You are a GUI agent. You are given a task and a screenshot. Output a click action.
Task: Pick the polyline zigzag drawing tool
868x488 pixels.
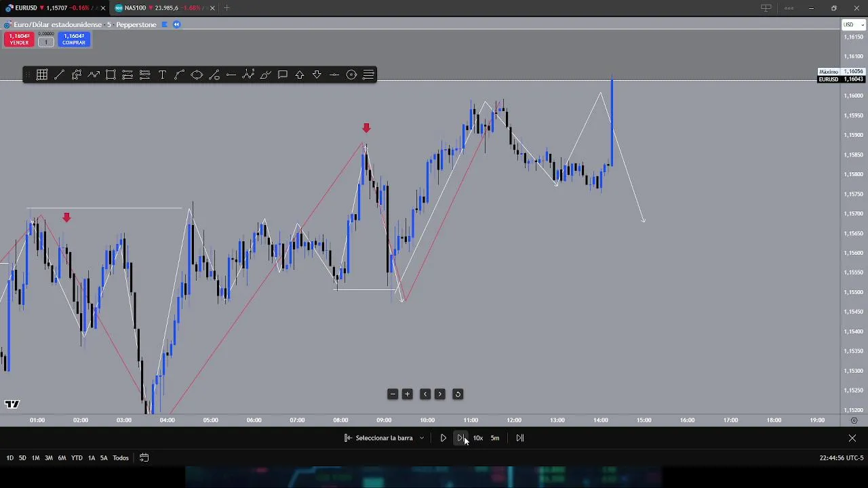point(94,75)
